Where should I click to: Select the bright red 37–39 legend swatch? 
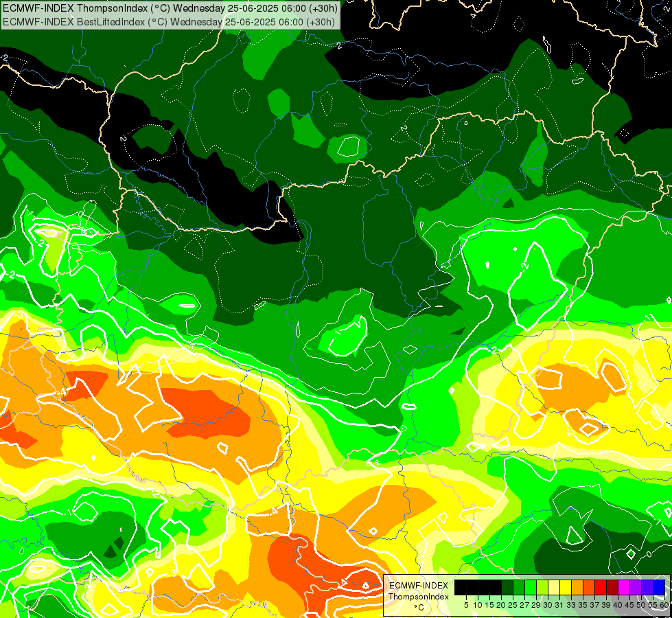tap(601, 587)
